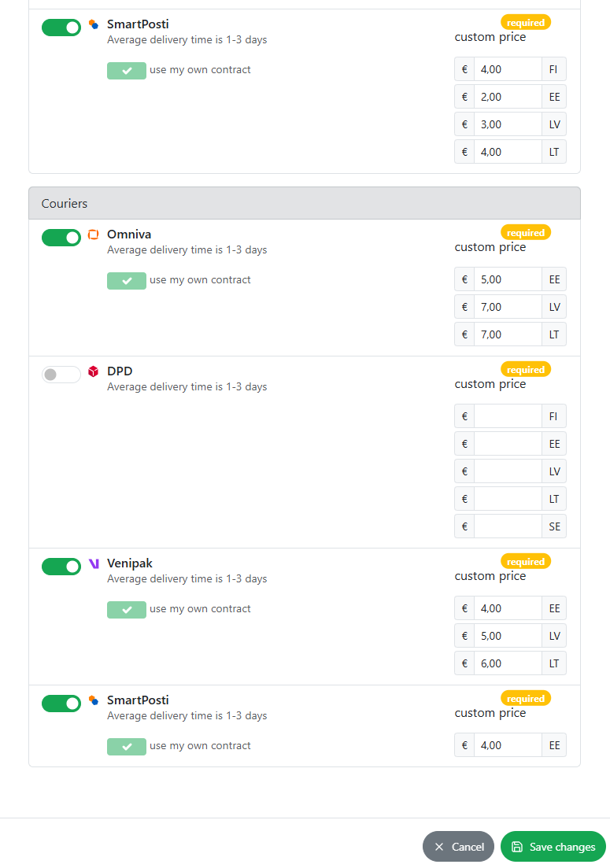The image size is (610, 868).
Task: Click the SmartPosti logo at top
Action: (94, 24)
